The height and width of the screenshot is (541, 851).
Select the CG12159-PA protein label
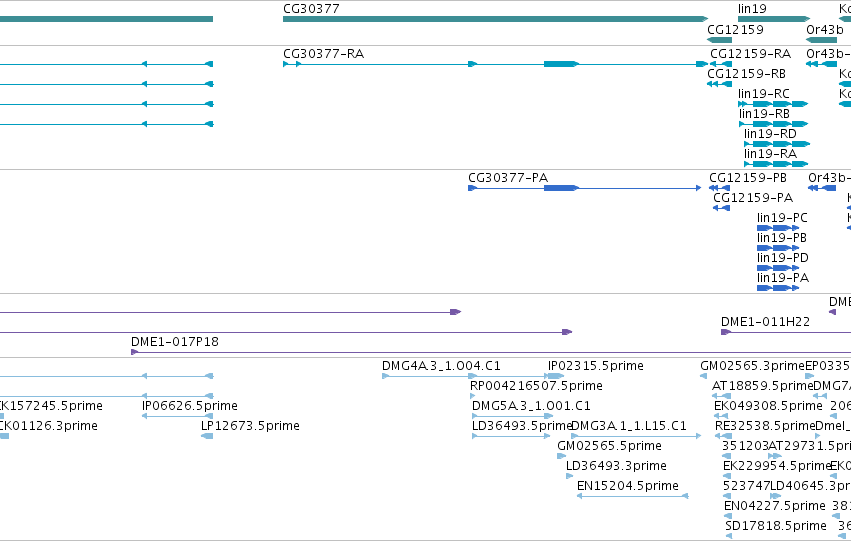click(753, 198)
